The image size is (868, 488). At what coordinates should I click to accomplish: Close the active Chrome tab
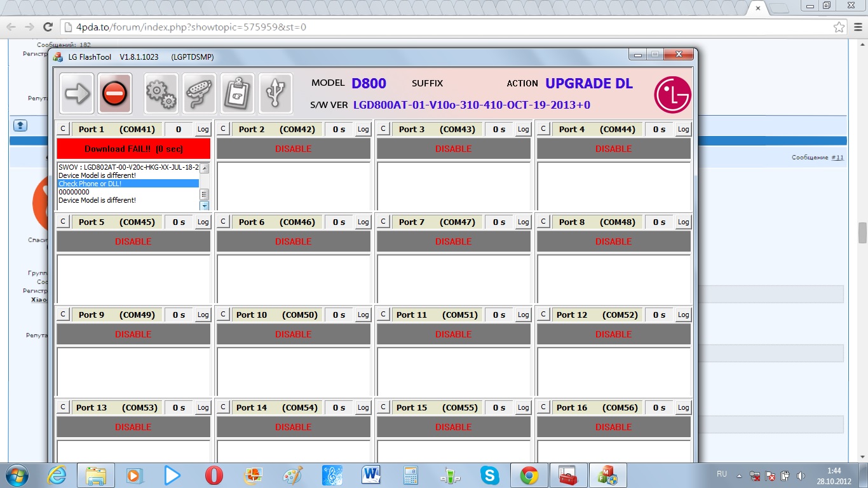pyautogui.click(x=757, y=8)
